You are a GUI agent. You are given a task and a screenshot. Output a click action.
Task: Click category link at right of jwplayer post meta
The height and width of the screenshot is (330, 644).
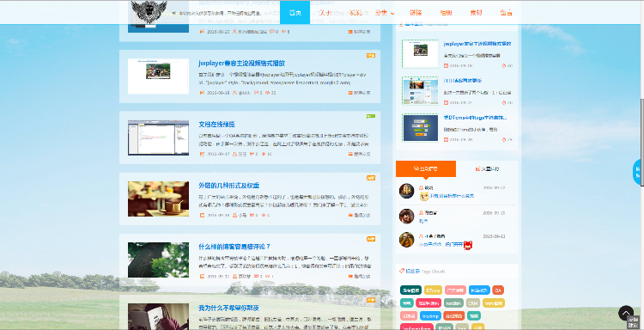pos(360,93)
